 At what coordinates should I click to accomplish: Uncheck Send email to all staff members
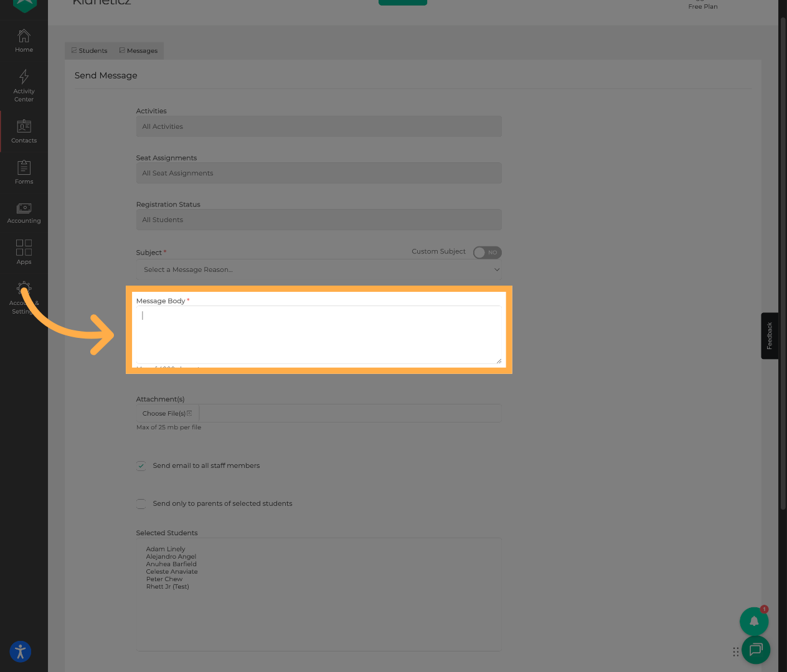tap(141, 466)
